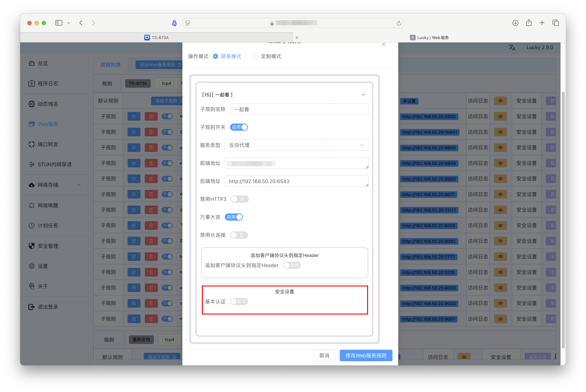Viewport: 586px width, 392px height.
Task: Enable the 基本认证 switch
Action: click(239, 302)
